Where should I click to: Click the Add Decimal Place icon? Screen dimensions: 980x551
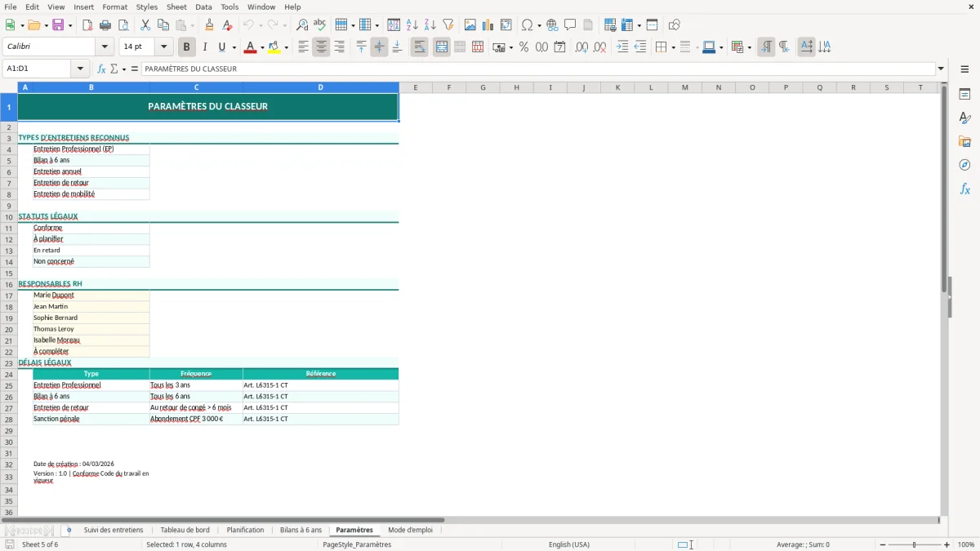pos(581,47)
